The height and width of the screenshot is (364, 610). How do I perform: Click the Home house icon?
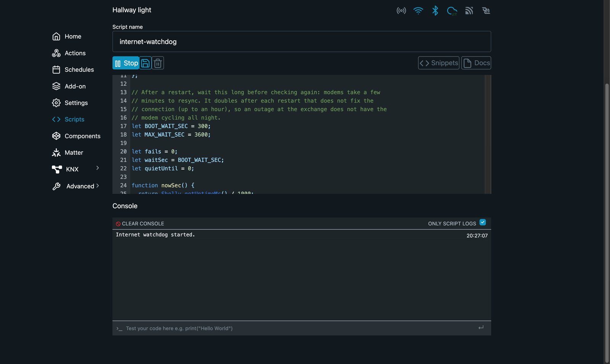tap(56, 37)
